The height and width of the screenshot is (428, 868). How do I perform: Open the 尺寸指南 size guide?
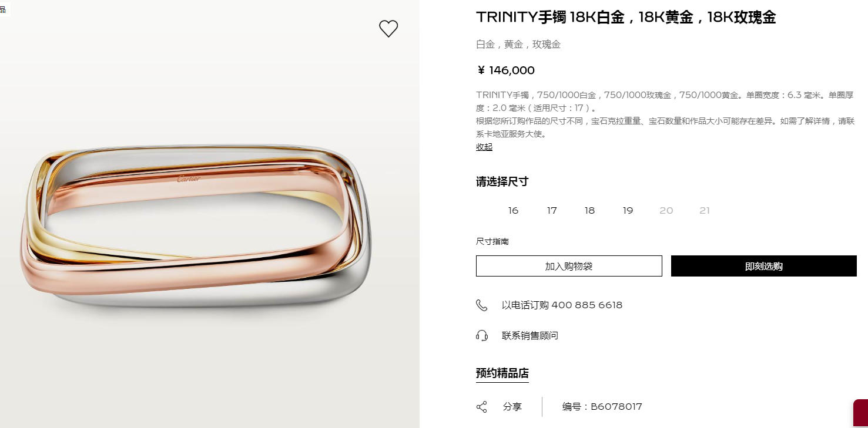(x=492, y=241)
